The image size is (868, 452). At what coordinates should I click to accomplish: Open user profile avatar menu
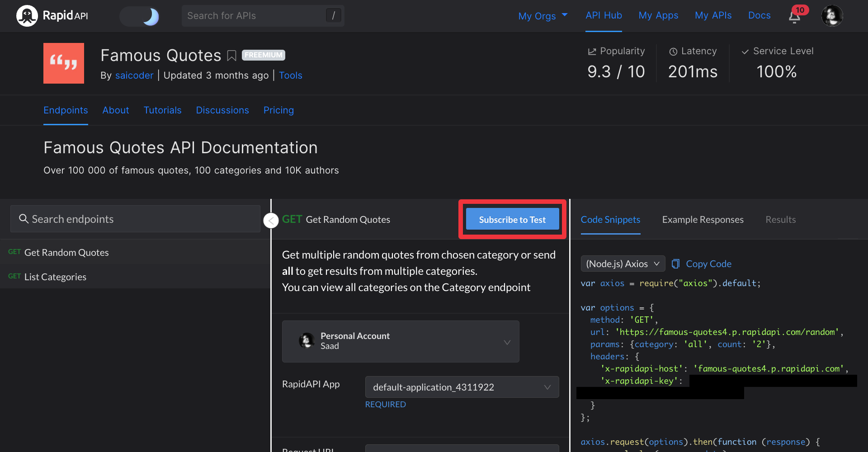(x=832, y=16)
